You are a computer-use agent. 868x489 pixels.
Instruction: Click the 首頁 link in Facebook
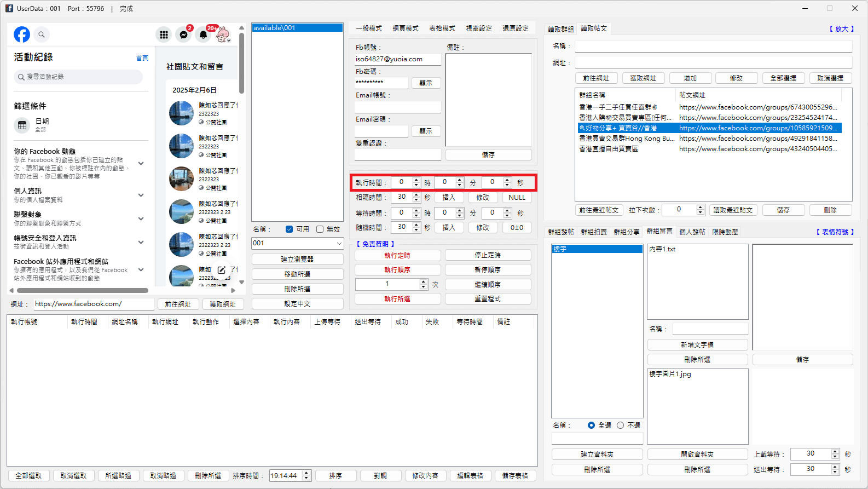click(142, 58)
